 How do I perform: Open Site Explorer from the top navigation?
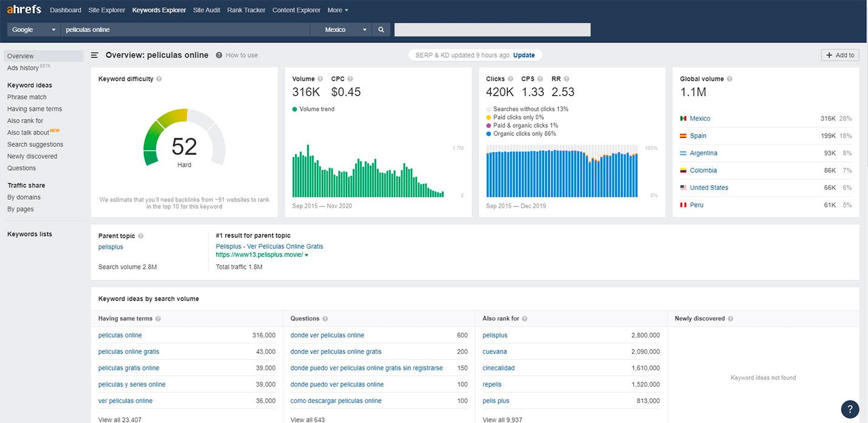point(106,10)
